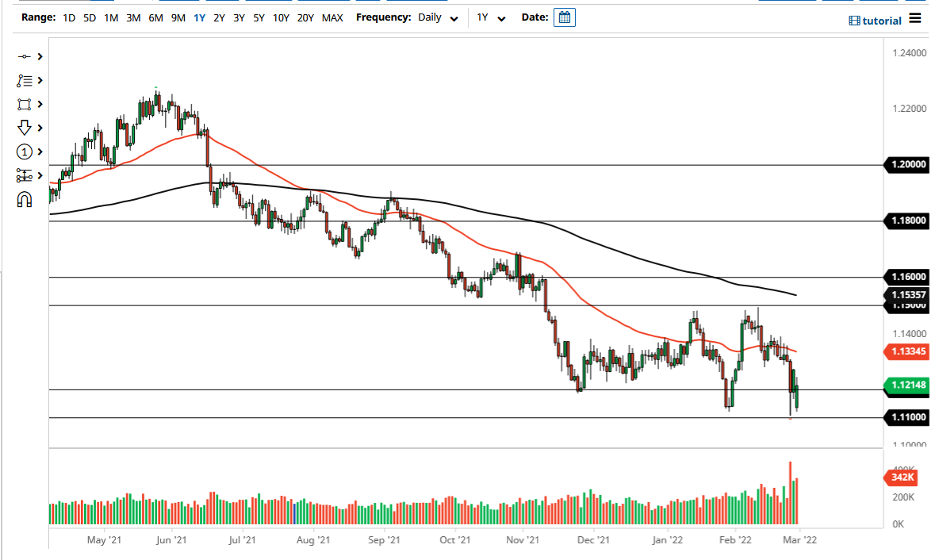939x560 pixels.
Task: Select the arrow annotation tool
Action: [x=24, y=128]
